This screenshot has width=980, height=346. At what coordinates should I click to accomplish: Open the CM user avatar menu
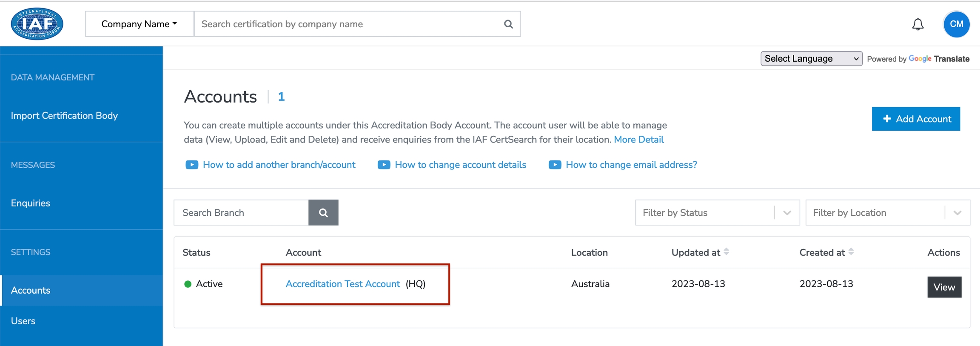[x=956, y=24]
